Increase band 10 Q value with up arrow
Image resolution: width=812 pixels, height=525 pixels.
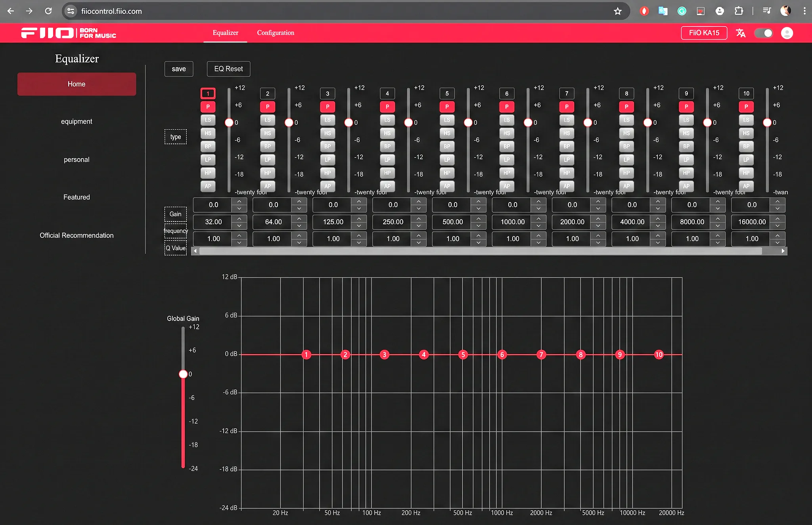(x=778, y=235)
